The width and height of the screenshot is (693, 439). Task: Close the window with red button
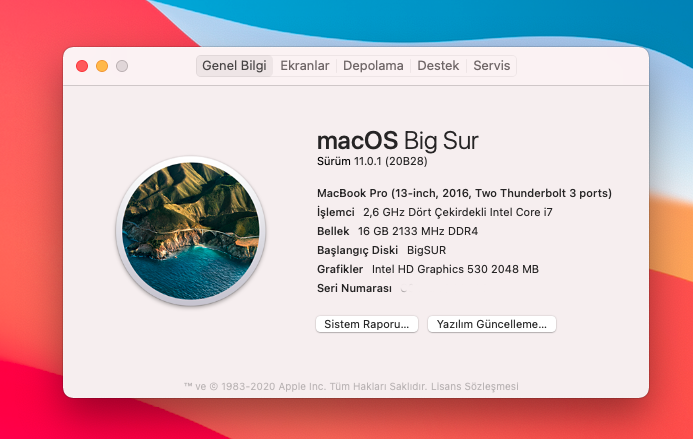tap(82, 66)
